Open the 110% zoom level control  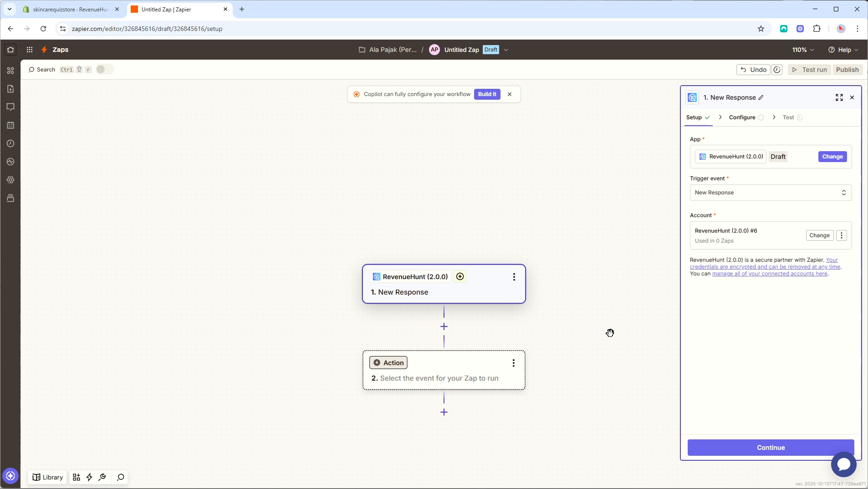pos(802,50)
